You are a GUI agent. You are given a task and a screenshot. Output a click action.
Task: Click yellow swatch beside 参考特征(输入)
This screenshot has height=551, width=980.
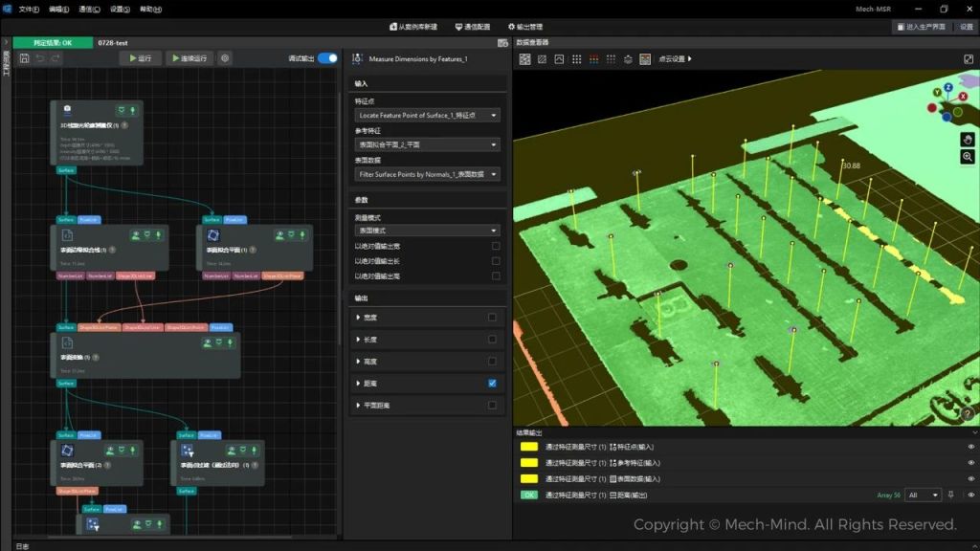pyautogui.click(x=528, y=463)
